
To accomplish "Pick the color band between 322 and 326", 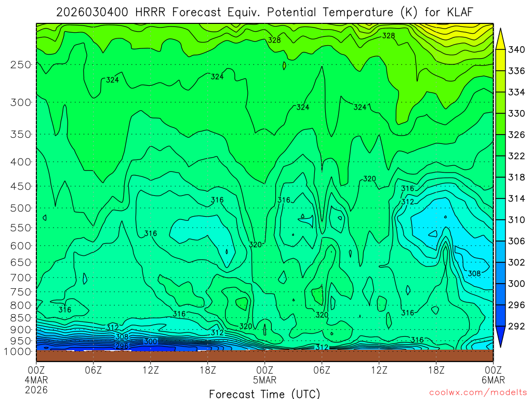I will 500,145.
